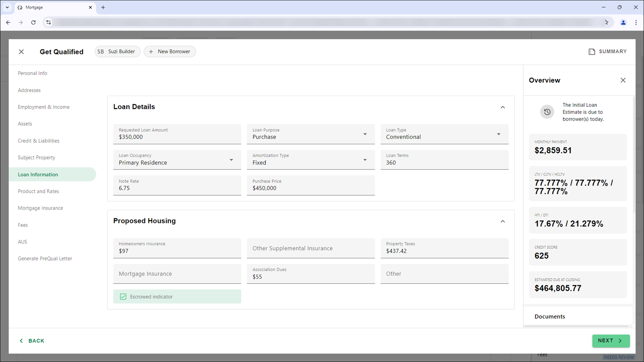This screenshot has width=644, height=362.
Task: Edit the Property Taxes field
Action: coord(444,248)
